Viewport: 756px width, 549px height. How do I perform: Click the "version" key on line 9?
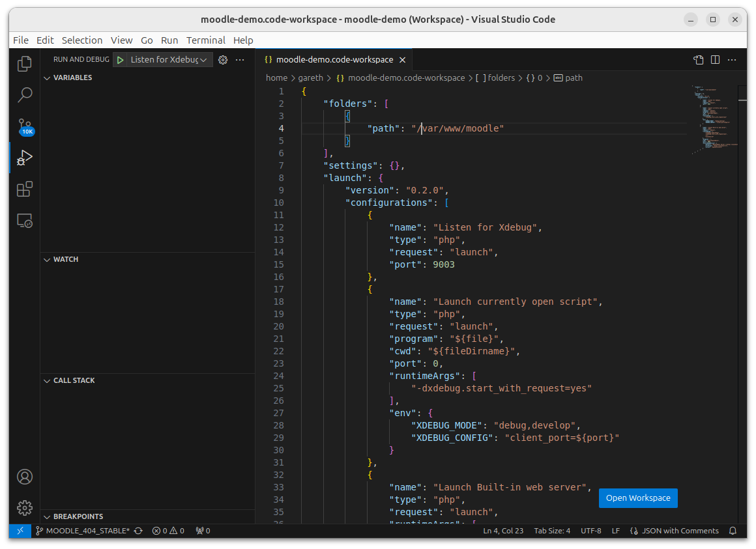pos(370,190)
